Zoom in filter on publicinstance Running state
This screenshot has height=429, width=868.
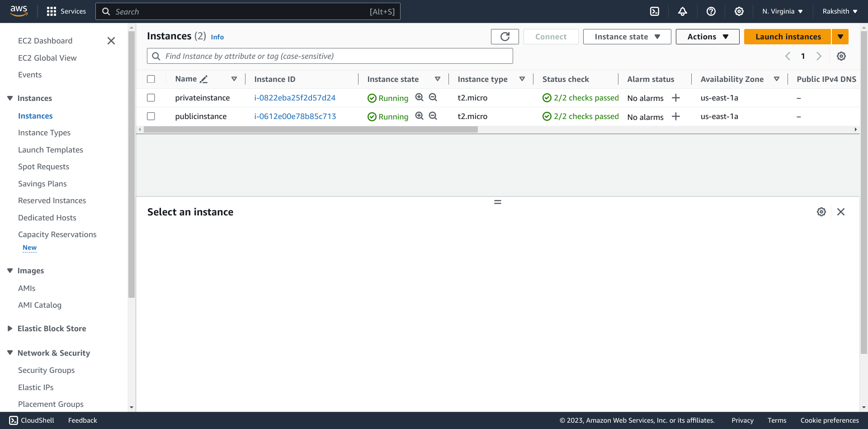pyautogui.click(x=420, y=116)
